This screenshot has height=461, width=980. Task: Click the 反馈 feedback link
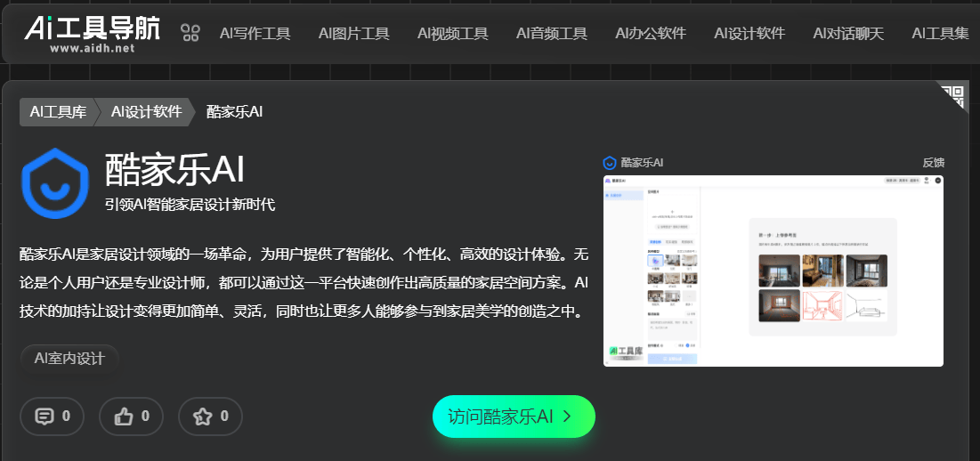[933, 163]
